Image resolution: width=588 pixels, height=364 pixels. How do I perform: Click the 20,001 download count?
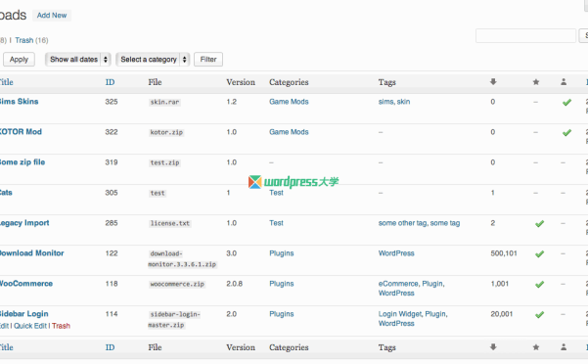point(501,314)
